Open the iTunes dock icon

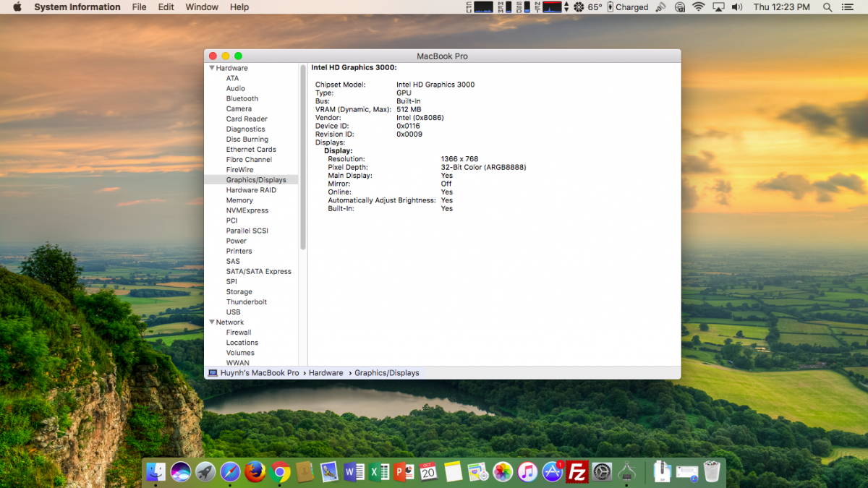(528, 472)
